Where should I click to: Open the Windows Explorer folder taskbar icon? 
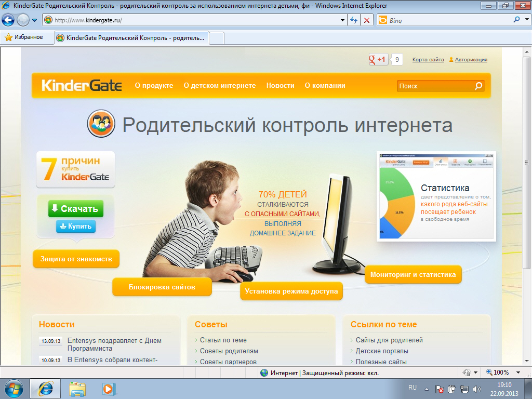coord(77,389)
